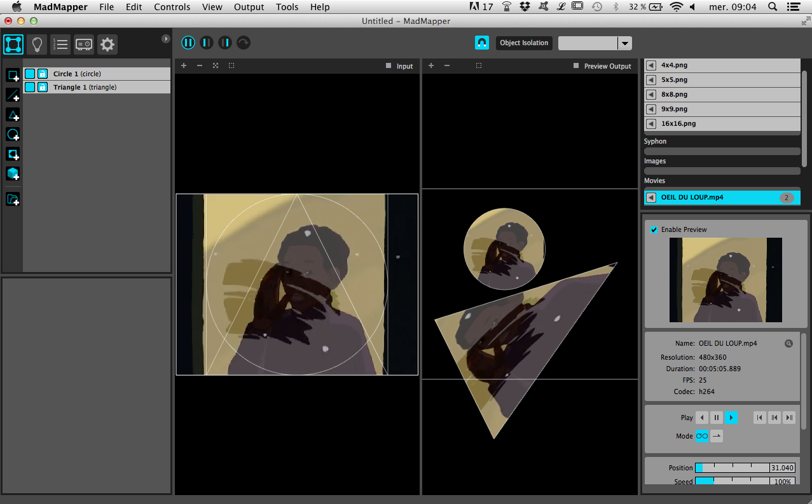
Task: Open the lights tab with bulb icon
Action: click(37, 44)
